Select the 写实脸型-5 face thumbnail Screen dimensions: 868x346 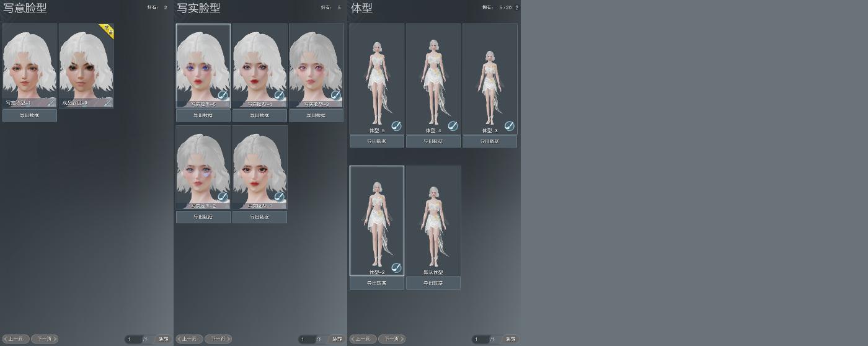(203, 66)
